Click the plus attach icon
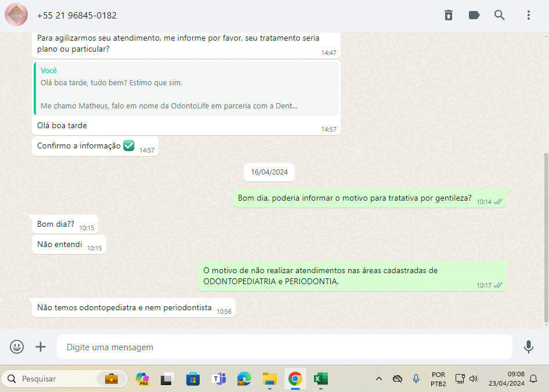The height and width of the screenshot is (392, 549). (41, 347)
